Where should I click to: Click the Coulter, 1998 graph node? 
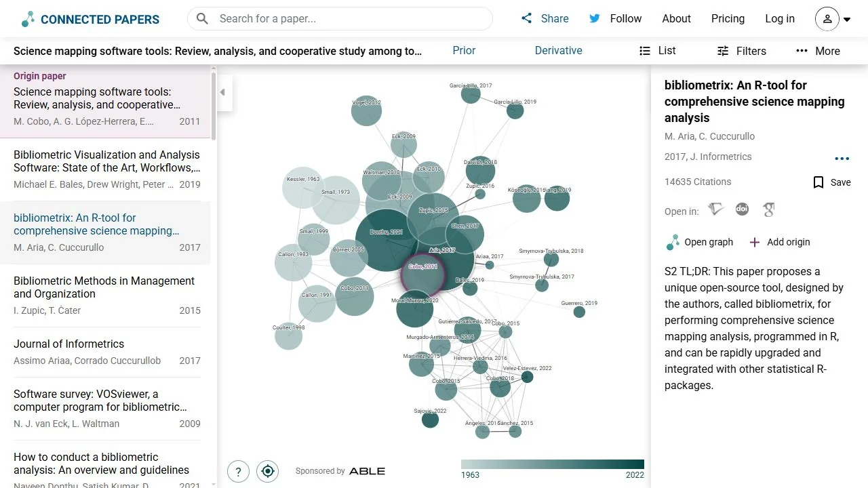coord(288,336)
